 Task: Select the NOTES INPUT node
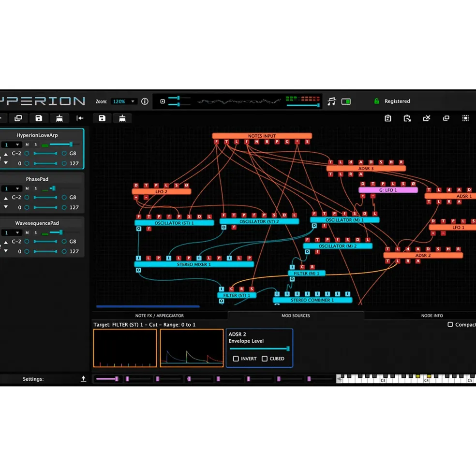point(262,136)
